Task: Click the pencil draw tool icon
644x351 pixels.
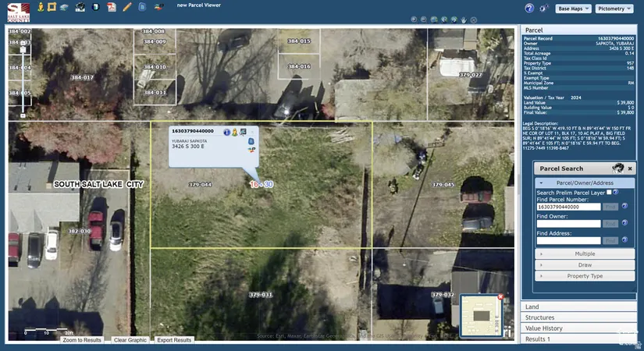Action: point(126,7)
